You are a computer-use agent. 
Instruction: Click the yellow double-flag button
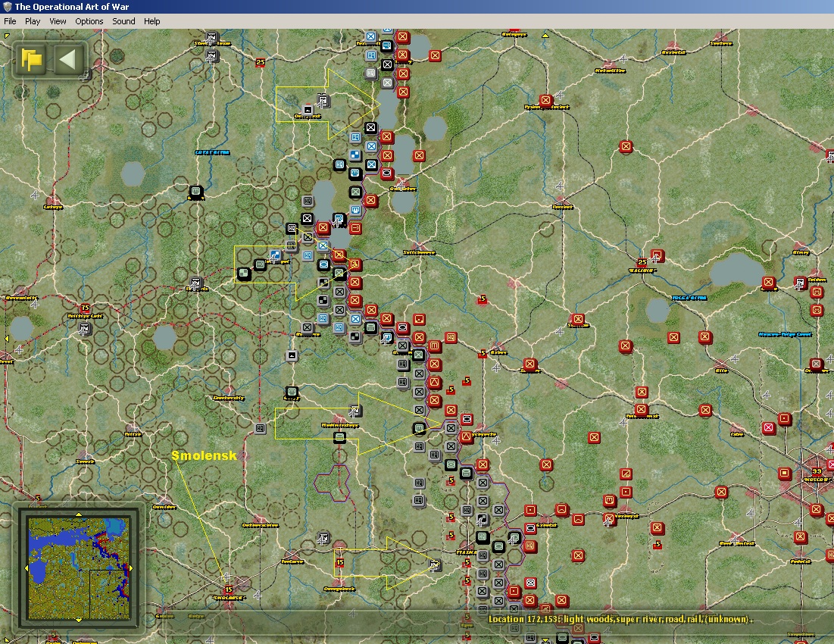pyautogui.click(x=31, y=59)
